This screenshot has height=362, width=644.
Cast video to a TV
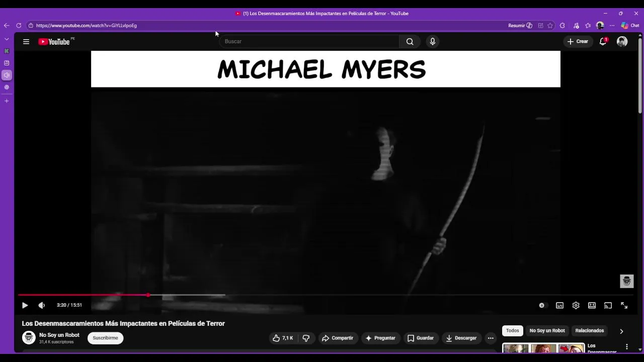pyautogui.click(x=608, y=305)
